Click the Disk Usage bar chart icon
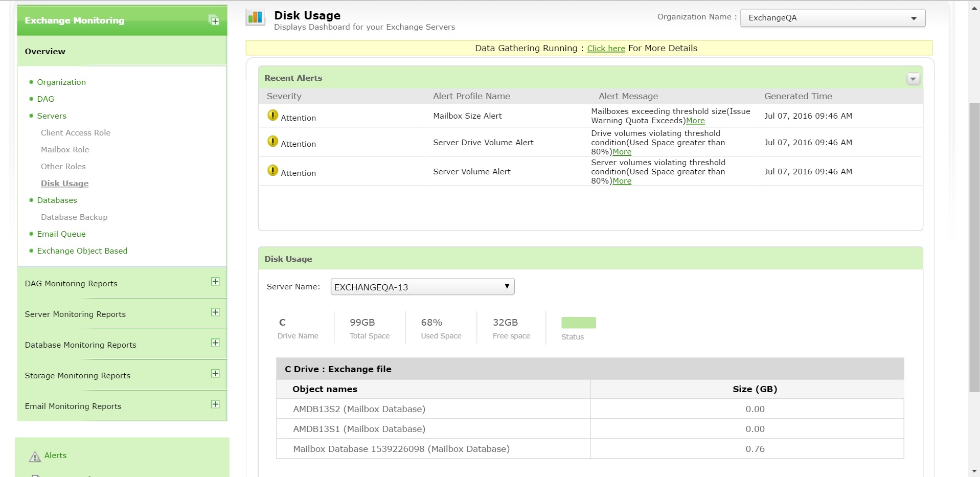The image size is (980, 477). [x=255, y=17]
